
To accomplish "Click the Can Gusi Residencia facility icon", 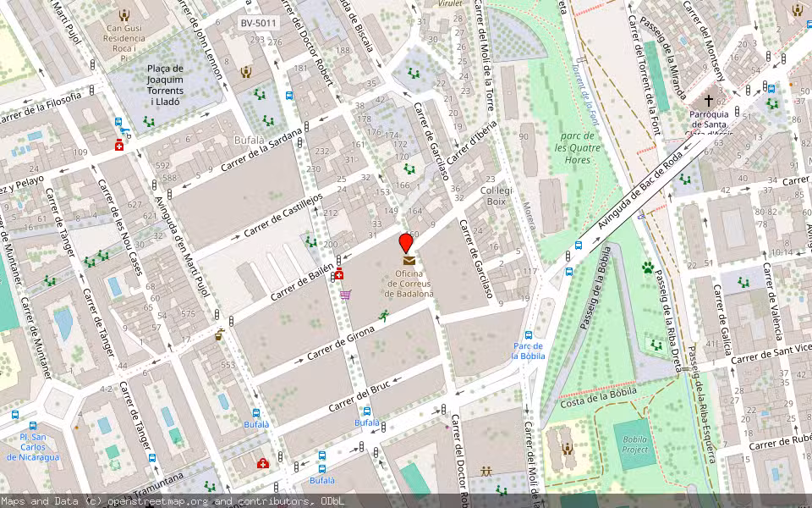I will click(123, 15).
